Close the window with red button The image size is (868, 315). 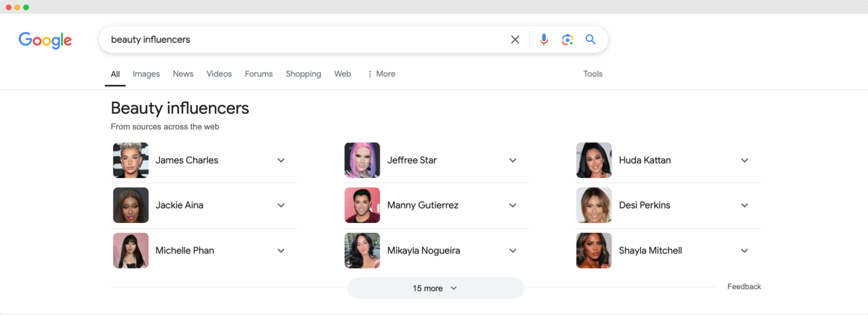(9, 7)
